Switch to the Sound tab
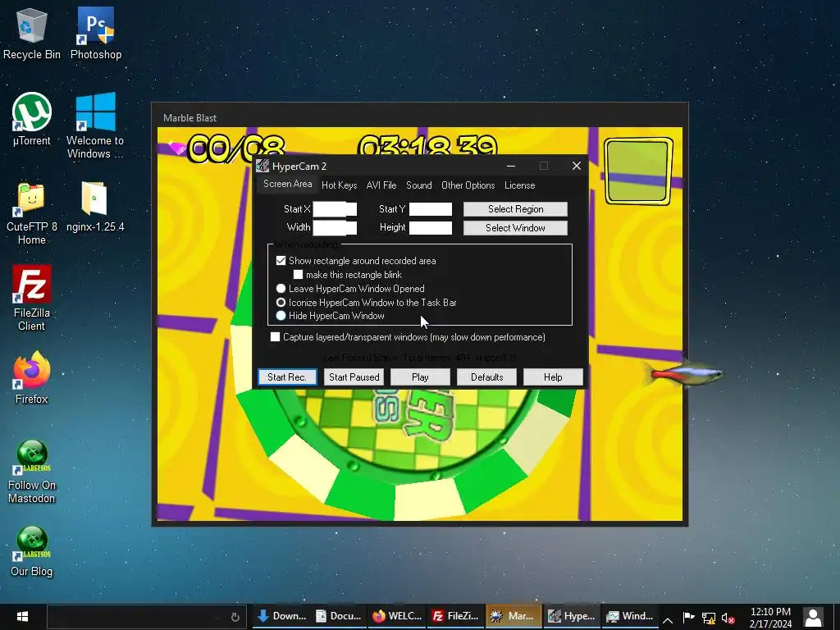This screenshot has width=840, height=630. [x=419, y=185]
